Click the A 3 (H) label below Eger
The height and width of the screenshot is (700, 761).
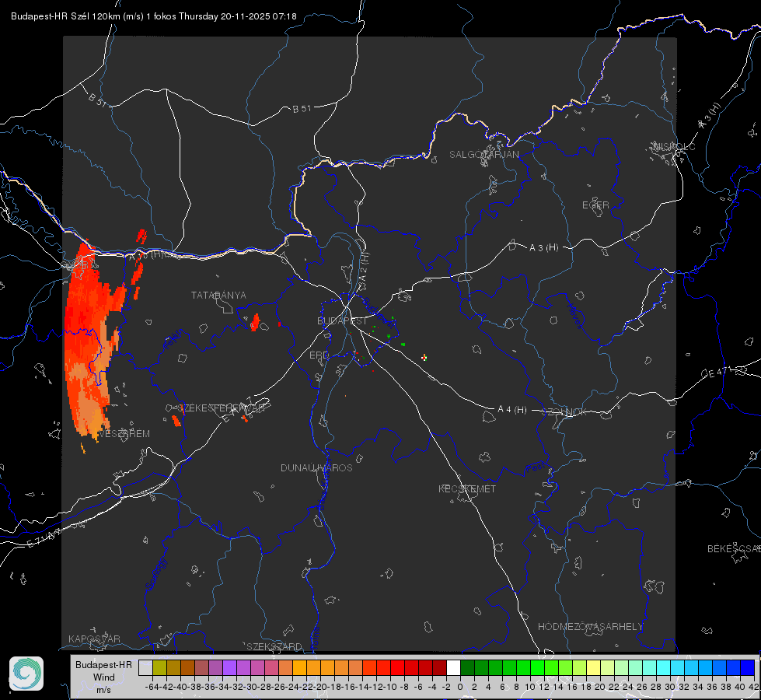point(543,248)
